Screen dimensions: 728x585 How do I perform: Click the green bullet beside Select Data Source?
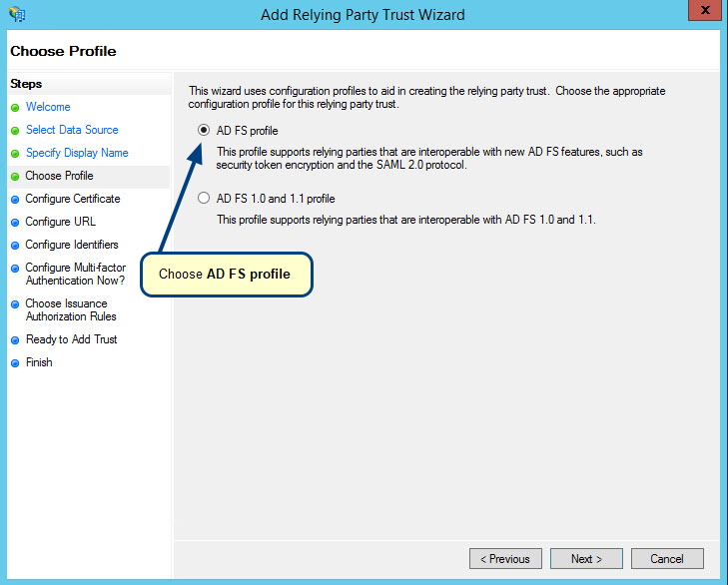pyautogui.click(x=15, y=131)
